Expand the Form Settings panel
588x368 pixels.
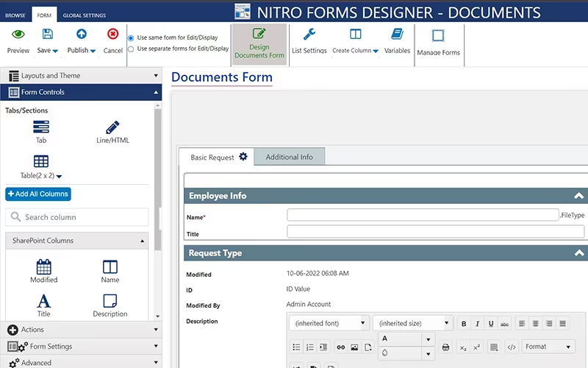(x=81, y=346)
